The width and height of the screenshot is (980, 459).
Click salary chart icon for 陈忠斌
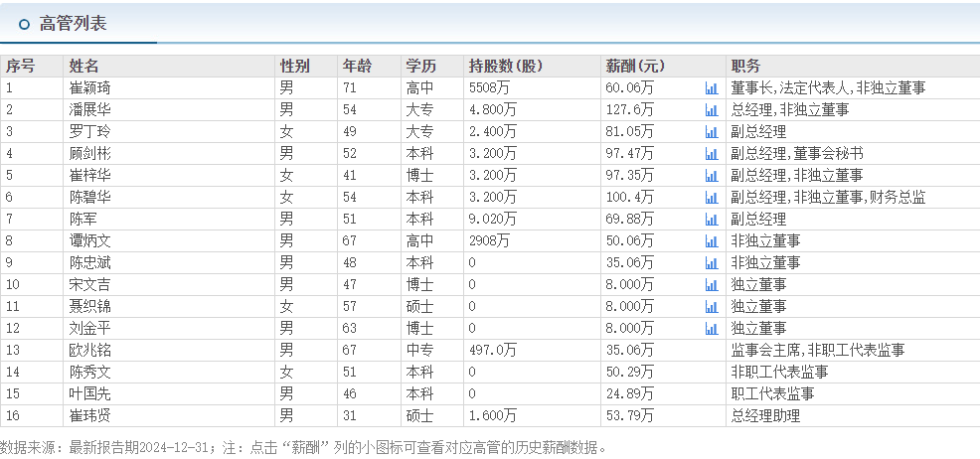point(711,263)
